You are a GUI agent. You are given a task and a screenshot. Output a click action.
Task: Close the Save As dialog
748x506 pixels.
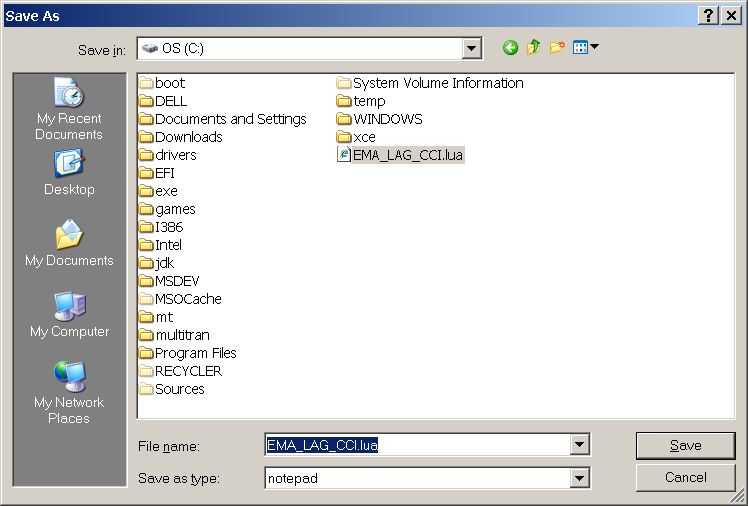pos(731,16)
